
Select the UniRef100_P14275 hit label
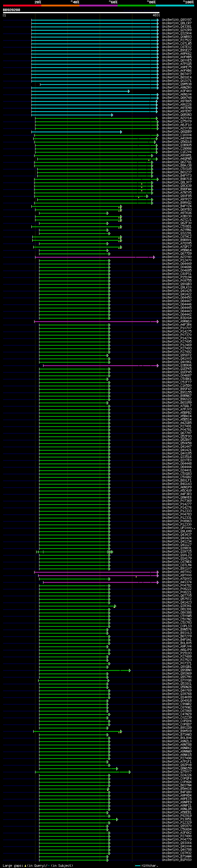[177, 331]
